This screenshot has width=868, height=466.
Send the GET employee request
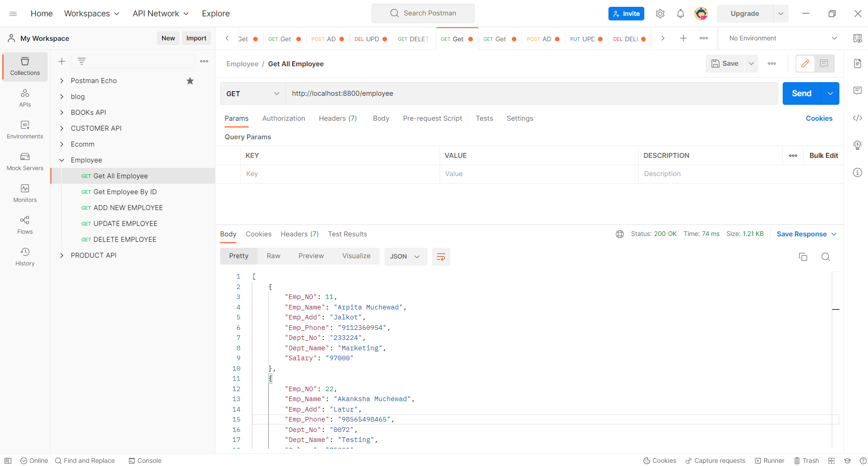click(801, 93)
